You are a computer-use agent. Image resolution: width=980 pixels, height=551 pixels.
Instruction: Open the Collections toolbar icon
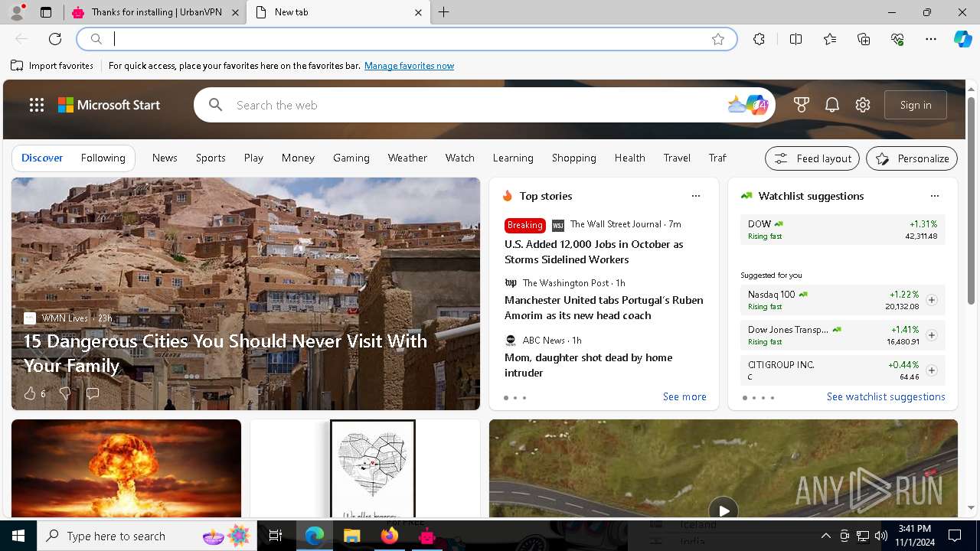[864, 39]
